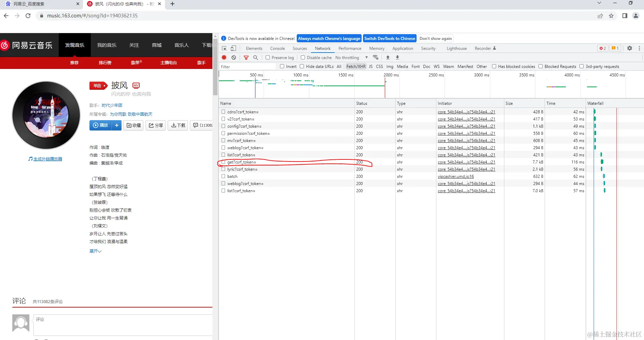This screenshot has height=340, width=644.
Task: Dismiss with Don't show again
Action: (x=435, y=39)
